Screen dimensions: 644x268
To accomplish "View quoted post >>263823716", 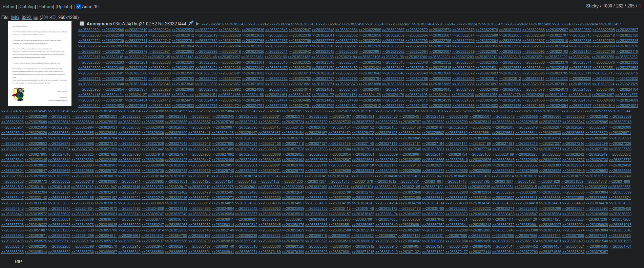I will tap(627, 73).
